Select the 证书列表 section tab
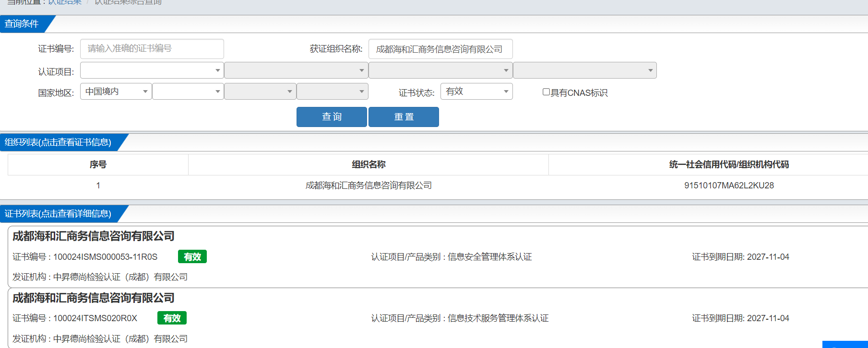The image size is (868, 348). tap(58, 214)
